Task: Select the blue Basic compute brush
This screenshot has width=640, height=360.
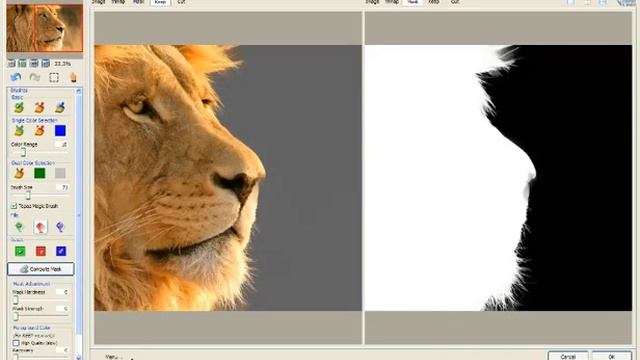Action: 60,107
